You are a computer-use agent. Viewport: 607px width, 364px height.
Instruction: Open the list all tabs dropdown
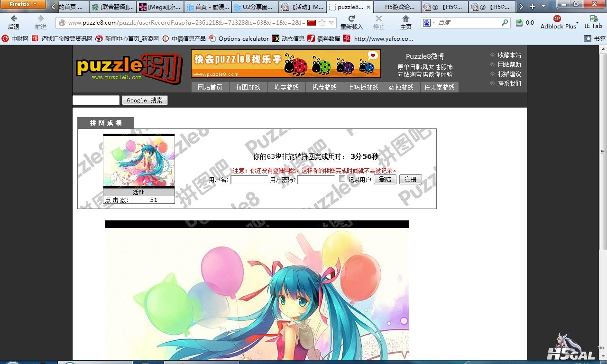tap(543, 7)
